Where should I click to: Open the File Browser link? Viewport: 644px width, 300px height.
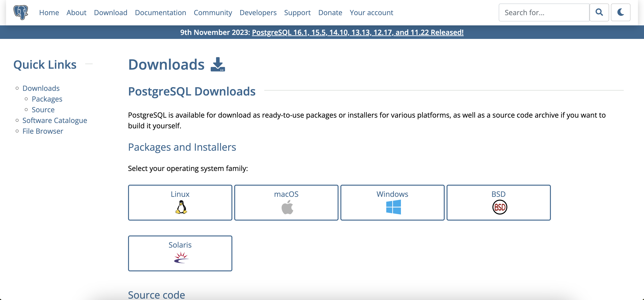tap(43, 131)
